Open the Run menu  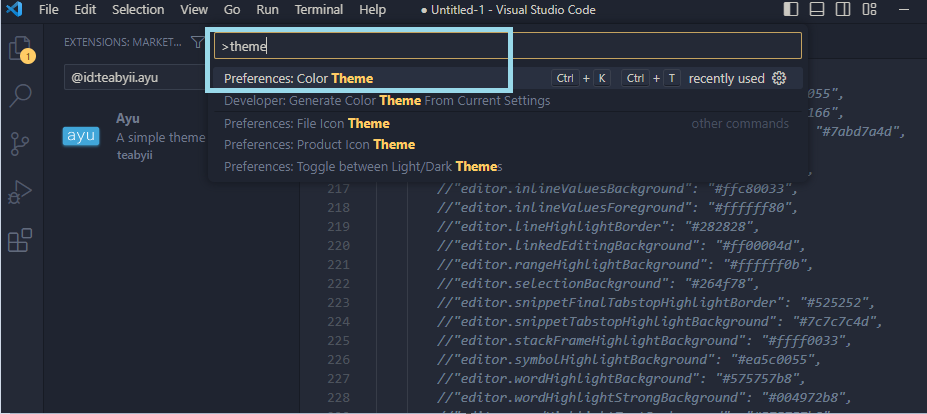(x=267, y=9)
